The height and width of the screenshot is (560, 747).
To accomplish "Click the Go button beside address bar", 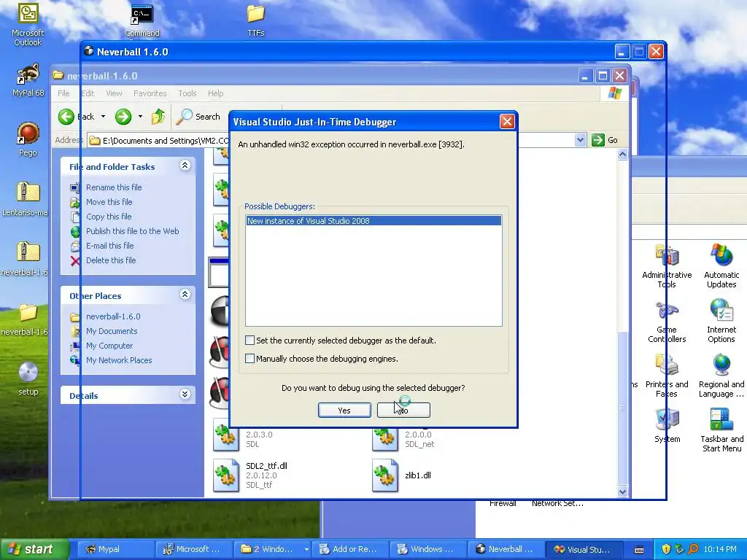I will 605,140.
